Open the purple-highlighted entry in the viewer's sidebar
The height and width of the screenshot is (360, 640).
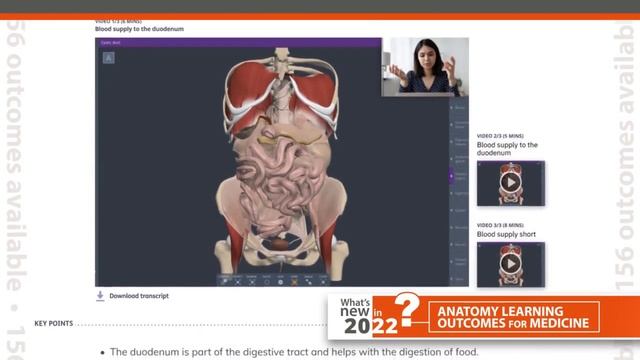point(459,176)
